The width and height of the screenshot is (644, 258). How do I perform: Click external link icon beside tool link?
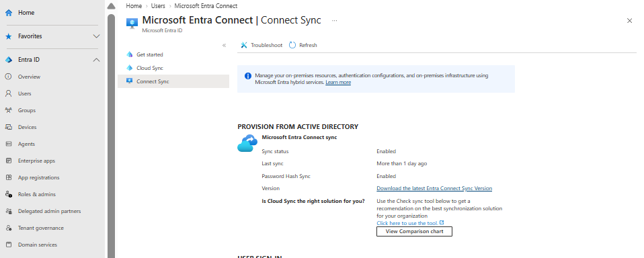click(442, 222)
